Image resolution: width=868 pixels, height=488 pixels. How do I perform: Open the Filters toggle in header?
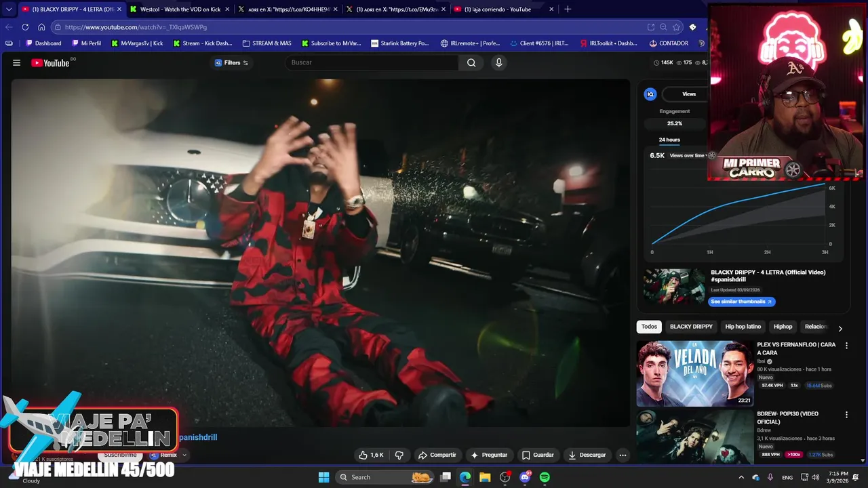point(232,62)
